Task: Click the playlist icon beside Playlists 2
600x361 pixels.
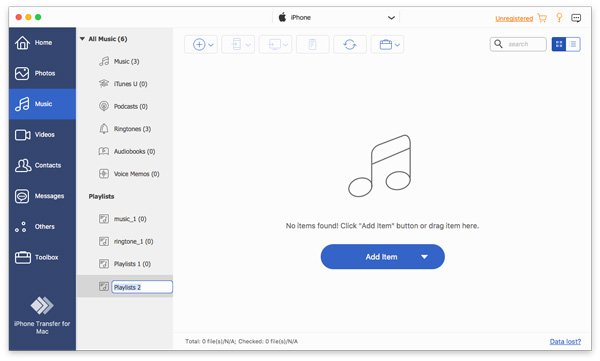Action: 104,287
